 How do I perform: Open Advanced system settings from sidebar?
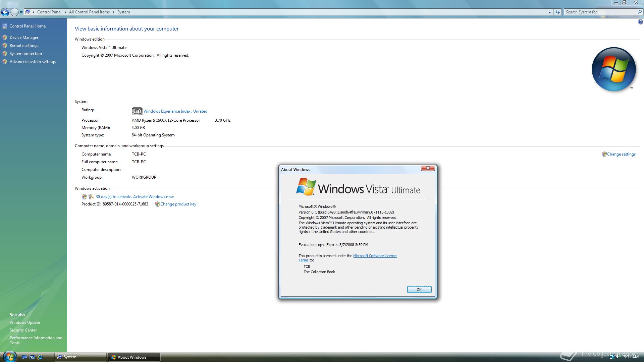point(33,62)
